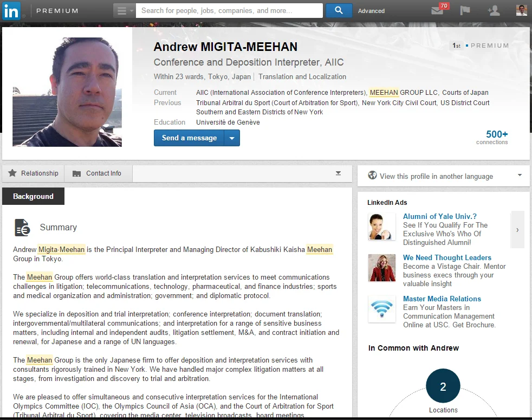The width and height of the screenshot is (532, 420).
Task: Open View this profile in another language
Action: [444, 176]
